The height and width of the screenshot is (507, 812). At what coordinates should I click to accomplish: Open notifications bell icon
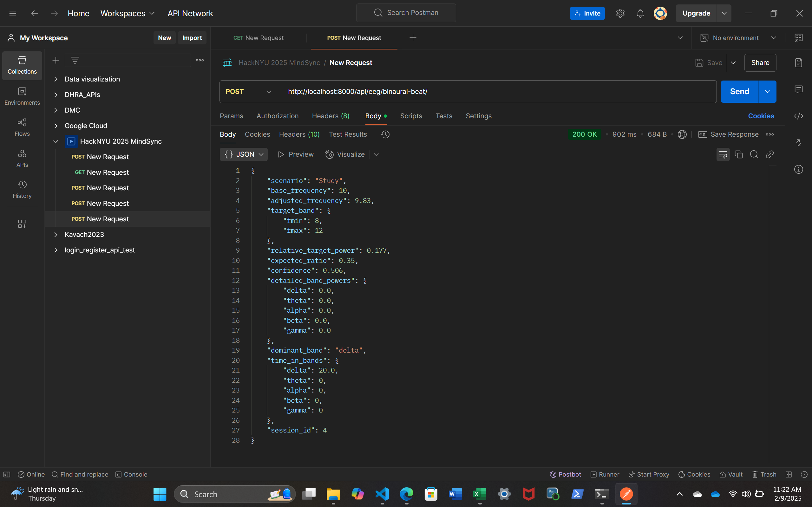[x=640, y=13]
